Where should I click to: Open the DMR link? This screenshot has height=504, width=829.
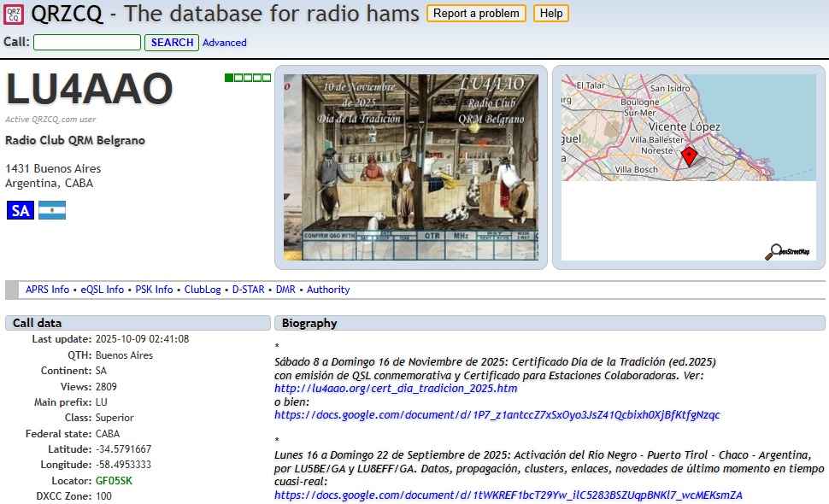click(285, 290)
